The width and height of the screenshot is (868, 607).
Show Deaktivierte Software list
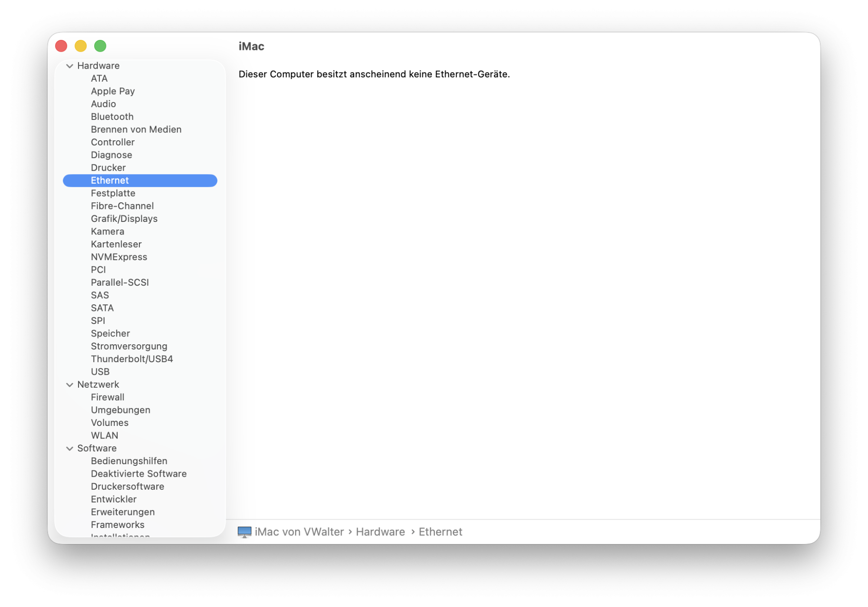138,474
